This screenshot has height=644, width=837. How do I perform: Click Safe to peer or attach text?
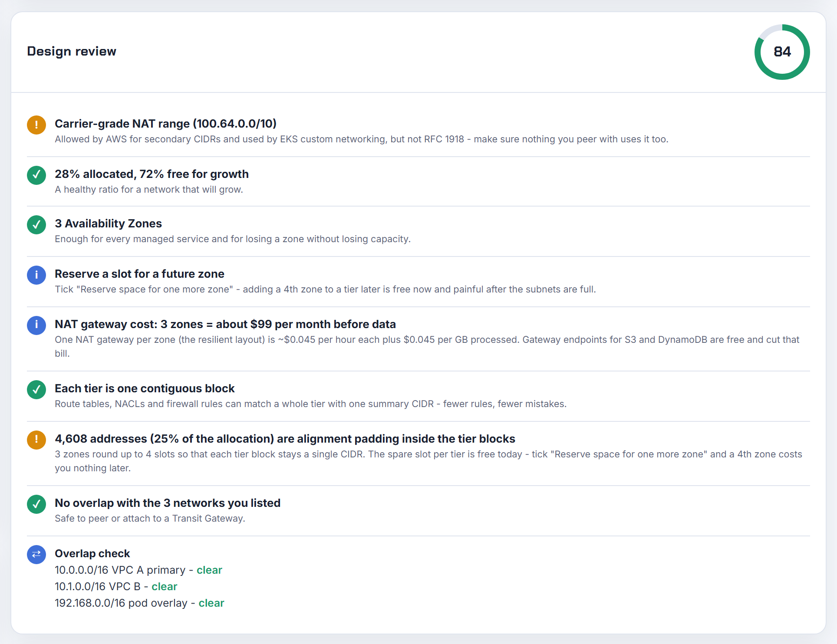coord(150,519)
